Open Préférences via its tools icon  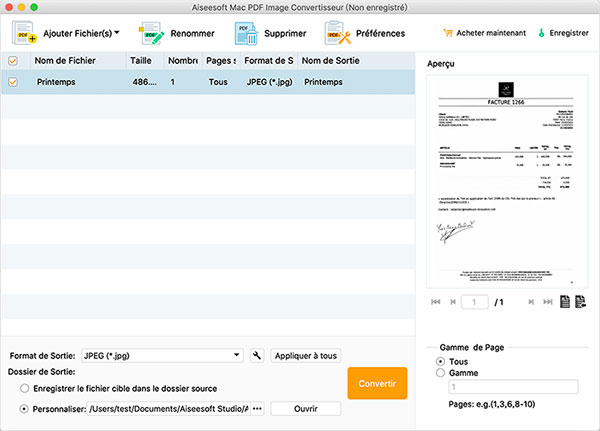click(338, 33)
